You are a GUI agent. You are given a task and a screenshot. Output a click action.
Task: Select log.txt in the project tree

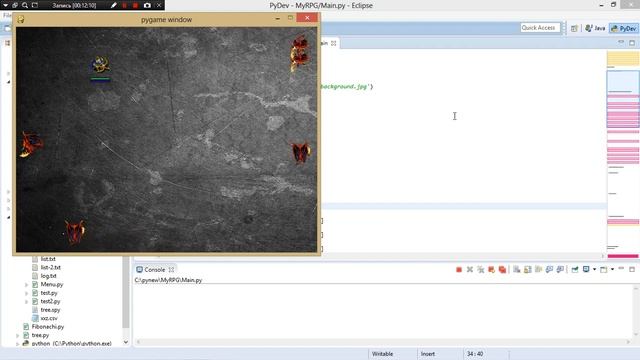coord(49,276)
